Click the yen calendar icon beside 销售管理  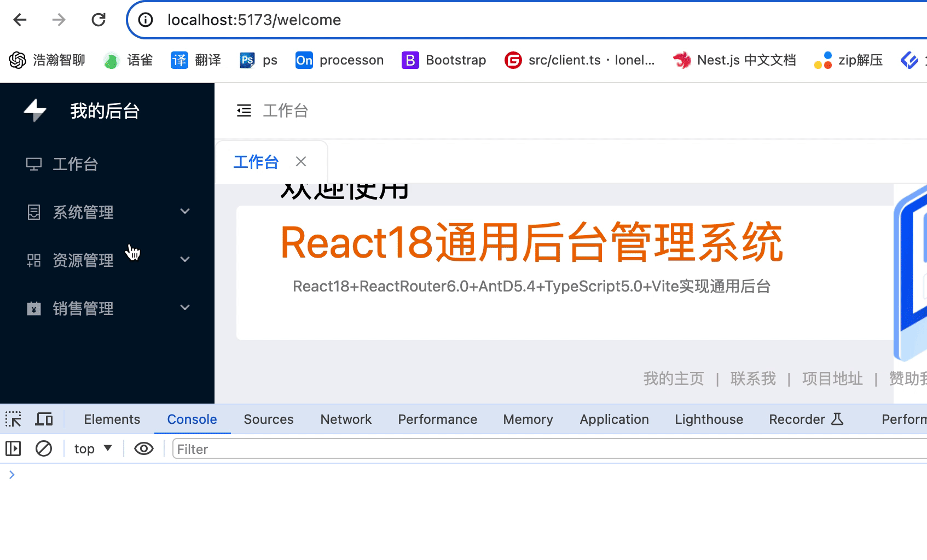34,308
